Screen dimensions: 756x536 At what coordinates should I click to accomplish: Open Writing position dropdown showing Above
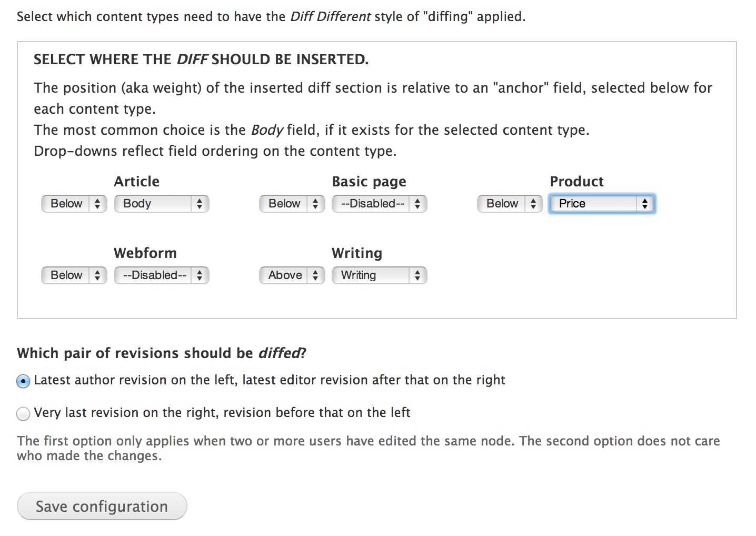[x=292, y=275]
